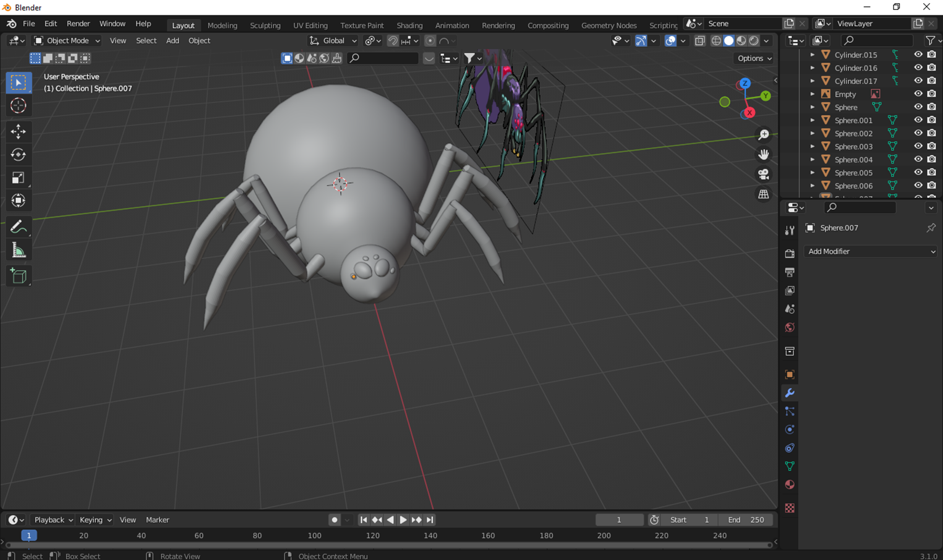The width and height of the screenshot is (943, 560).
Task: Open the File menu
Action: point(29,24)
